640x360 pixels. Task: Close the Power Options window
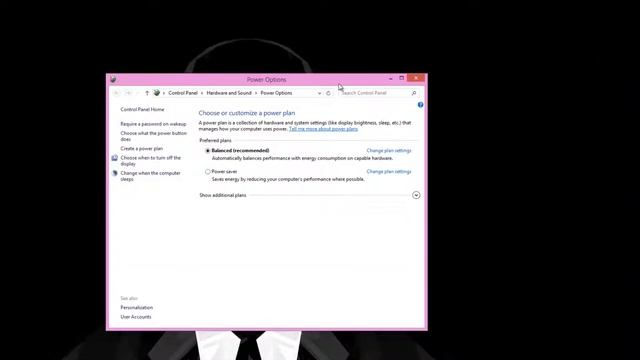coord(416,78)
